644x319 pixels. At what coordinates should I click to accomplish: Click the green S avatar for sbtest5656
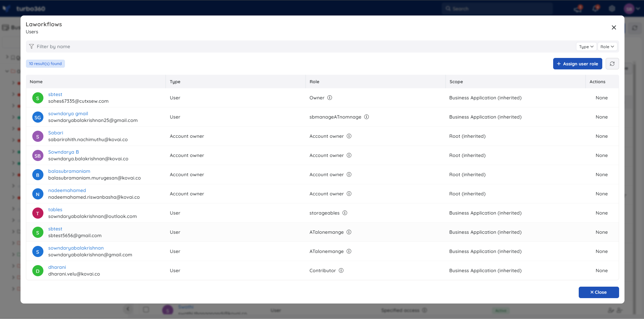(x=38, y=232)
